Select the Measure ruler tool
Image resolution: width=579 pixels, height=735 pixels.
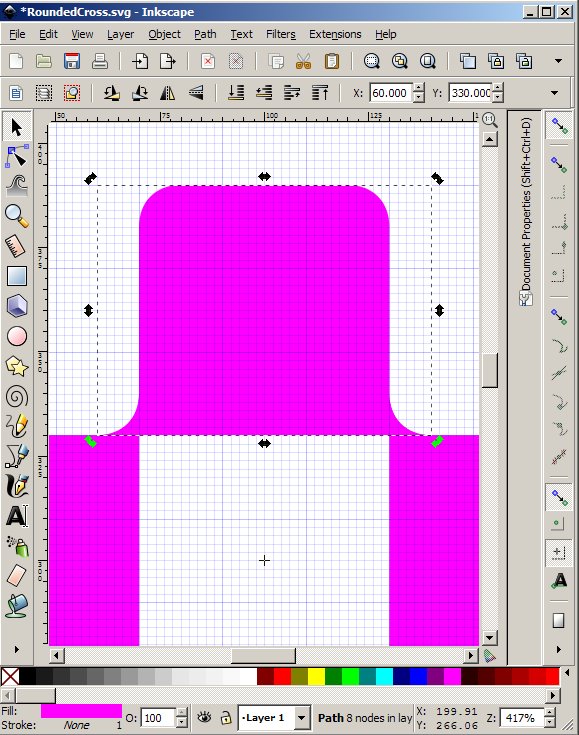[17, 246]
